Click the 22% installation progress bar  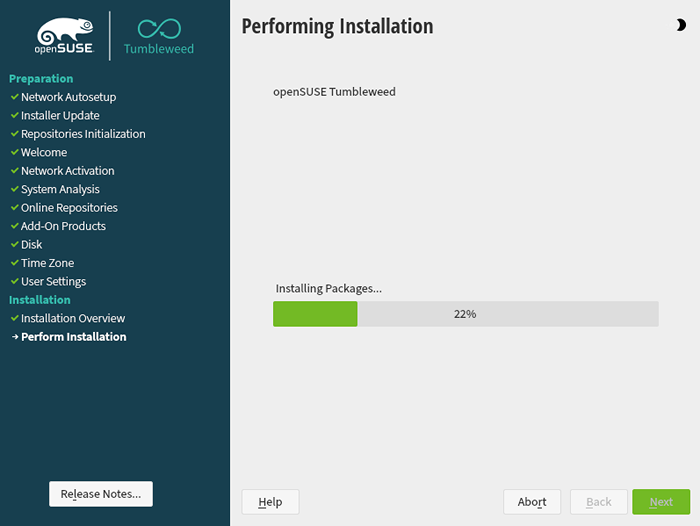click(x=466, y=314)
